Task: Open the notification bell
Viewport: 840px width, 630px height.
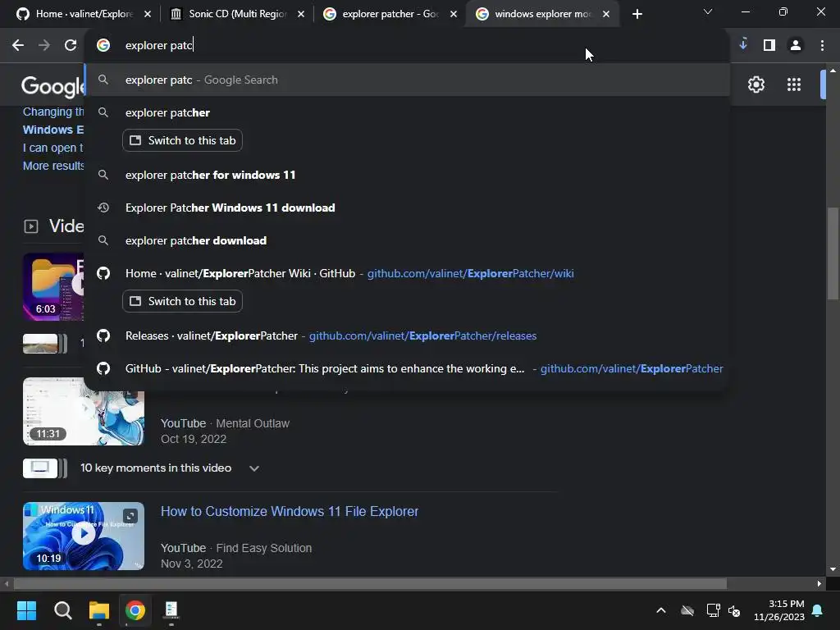Action: tap(818, 610)
